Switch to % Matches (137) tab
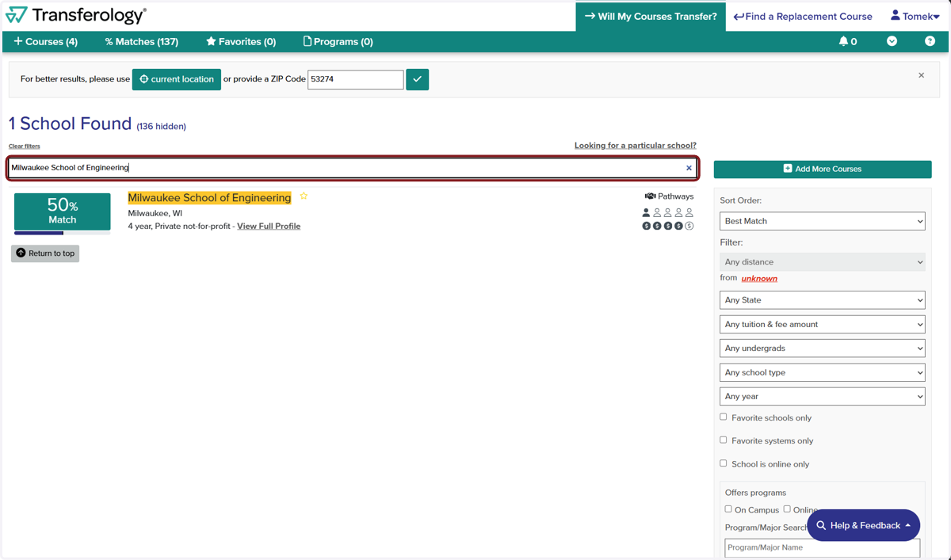 [x=141, y=41]
